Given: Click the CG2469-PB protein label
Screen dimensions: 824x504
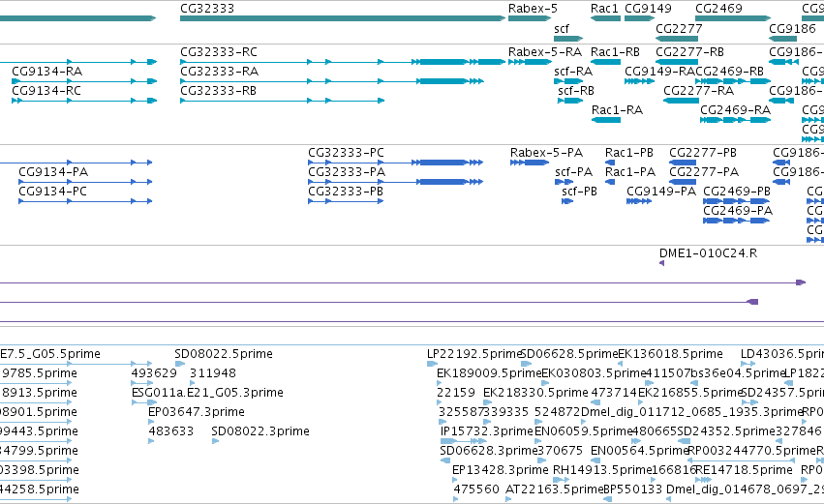Looking at the screenshot, I should 736,192.
